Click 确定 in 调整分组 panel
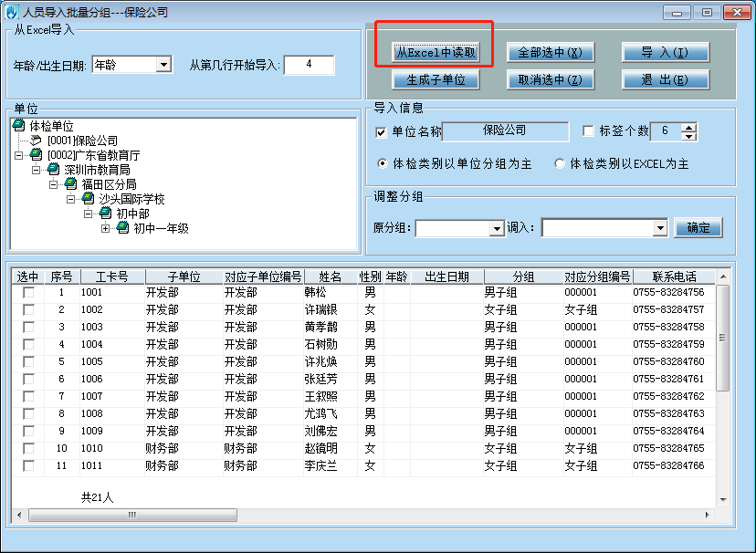This screenshot has height=553, width=756. [x=698, y=227]
